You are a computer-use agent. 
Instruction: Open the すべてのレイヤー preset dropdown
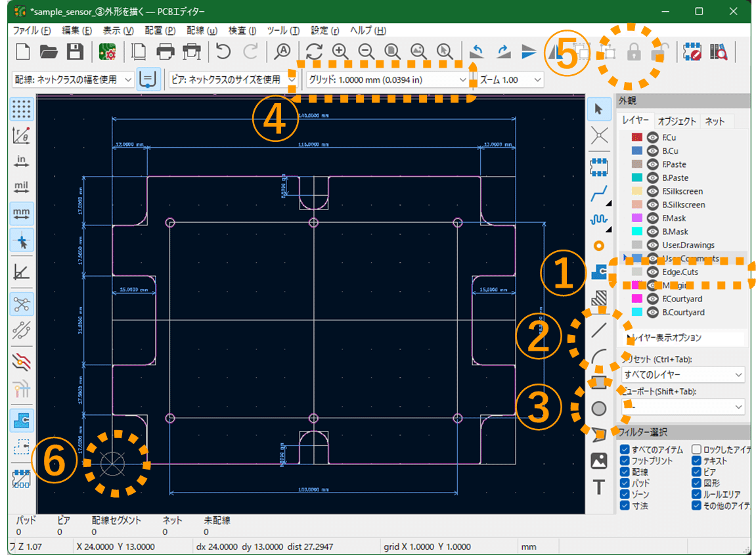click(x=683, y=374)
